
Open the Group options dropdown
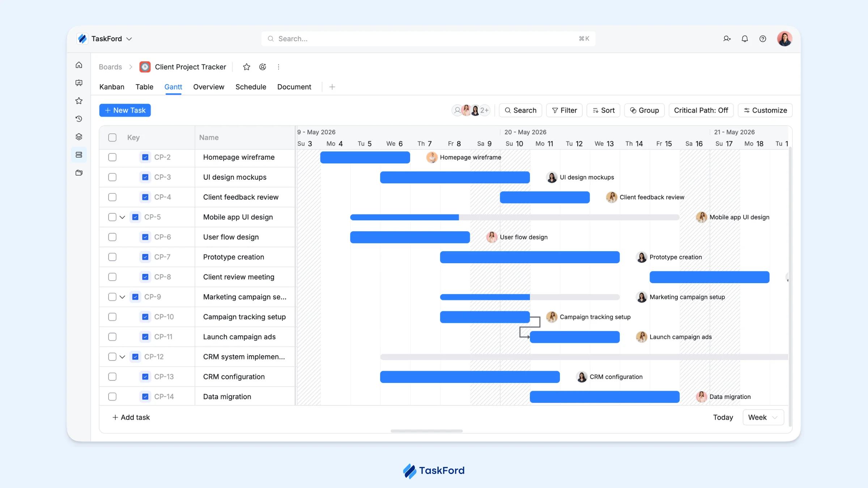pyautogui.click(x=644, y=110)
